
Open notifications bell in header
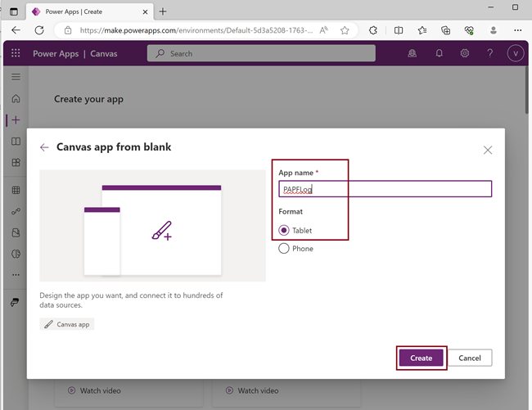tap(439, 53)
